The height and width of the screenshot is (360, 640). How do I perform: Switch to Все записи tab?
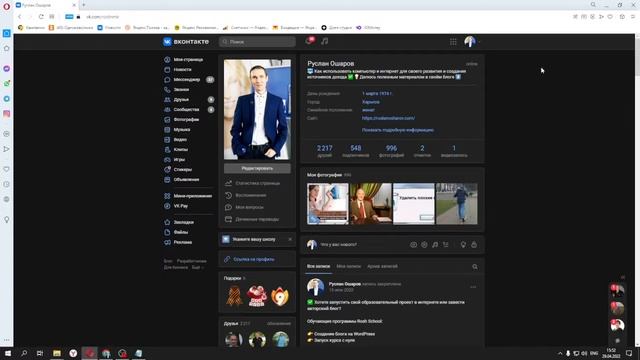click(x=318, y=266)
